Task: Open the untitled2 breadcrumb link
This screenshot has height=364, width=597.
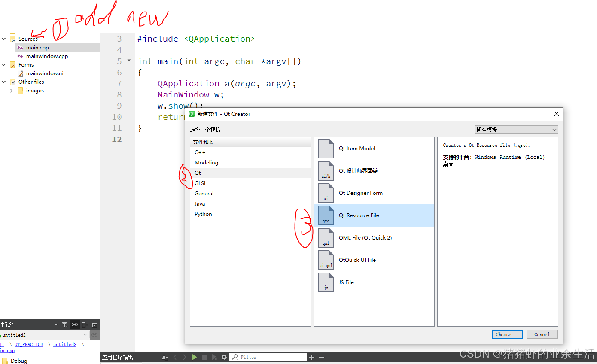Action: point(65,344)
